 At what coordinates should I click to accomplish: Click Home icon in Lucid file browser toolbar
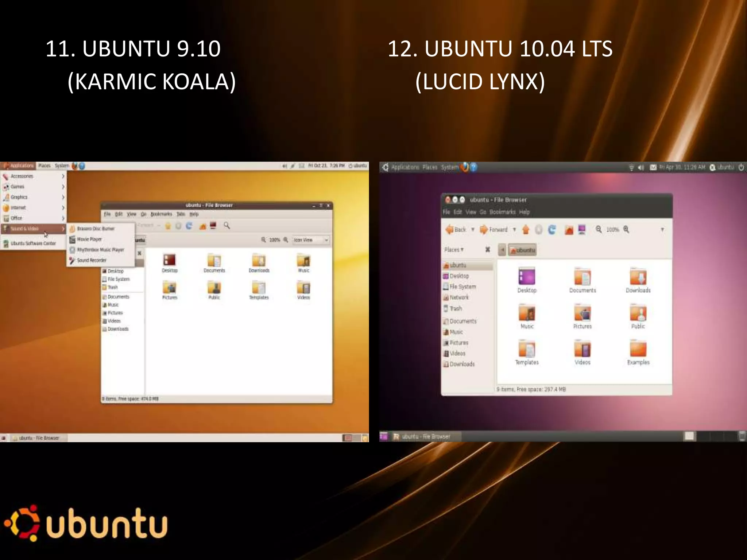[569, 230]
